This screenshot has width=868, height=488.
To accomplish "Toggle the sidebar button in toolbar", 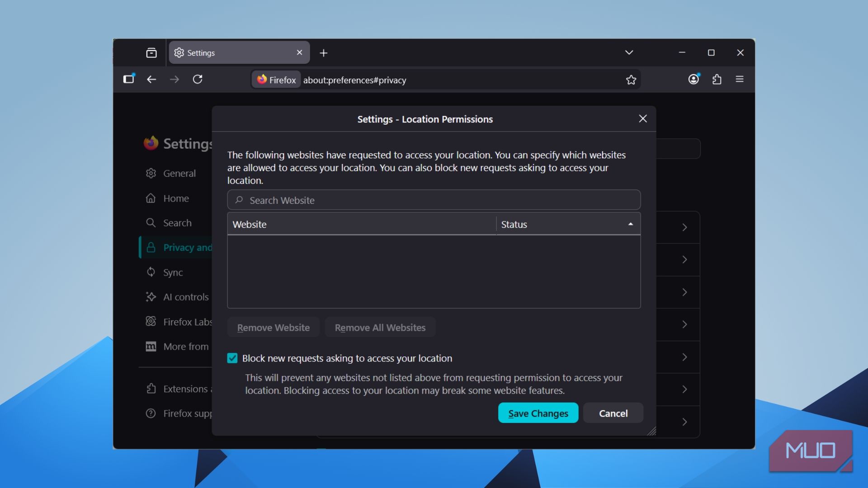I will pyautogui.click(x=129, y=79).
